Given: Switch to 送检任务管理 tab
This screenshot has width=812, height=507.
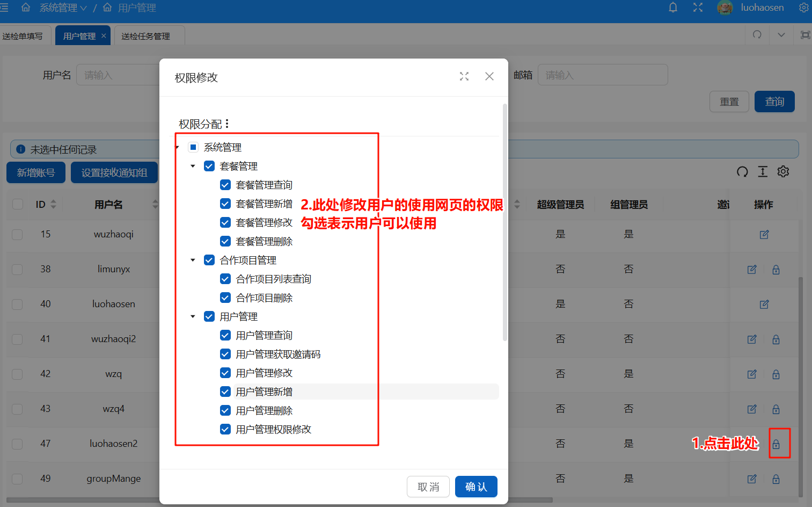Looking at the screenshot, I should (146, 36).
